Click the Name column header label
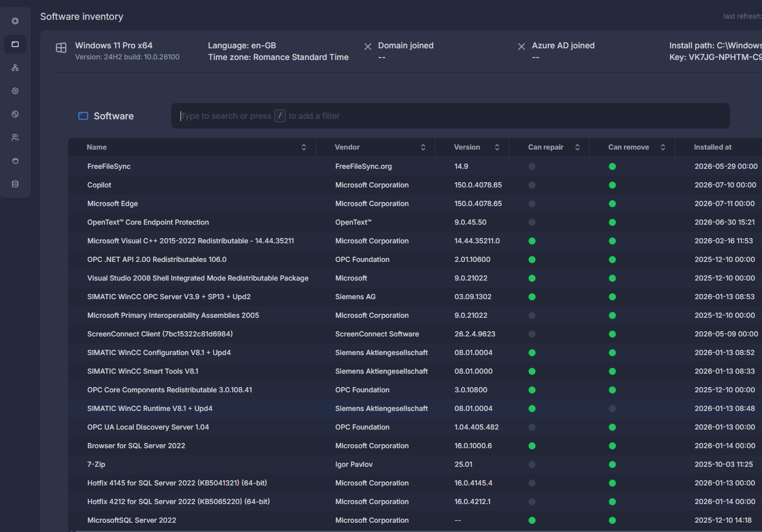Screen dimensions: 762x532 97,147
